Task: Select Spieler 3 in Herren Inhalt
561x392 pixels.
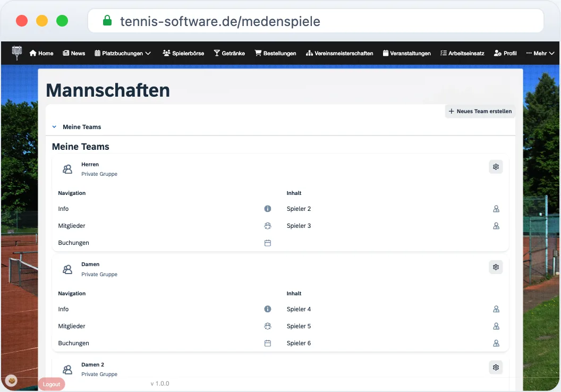Action: tap(299, 226)
